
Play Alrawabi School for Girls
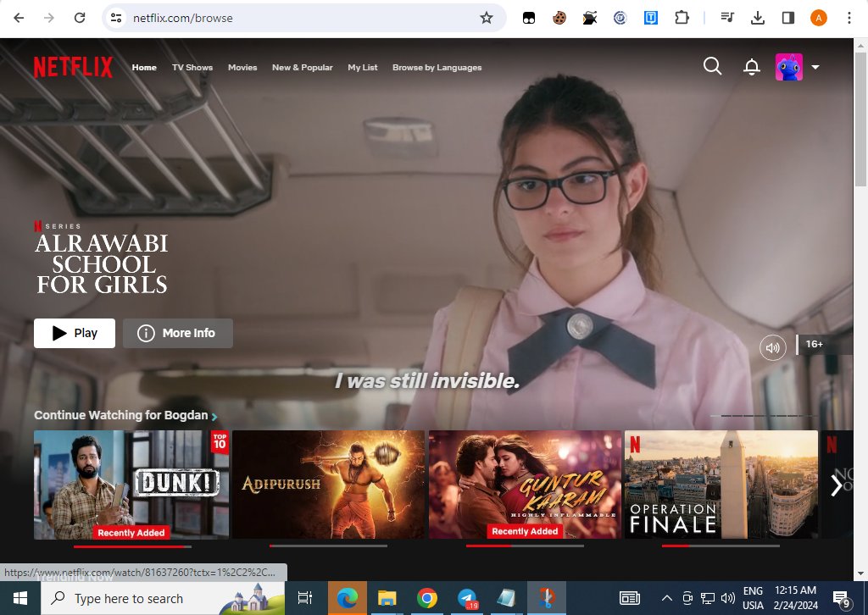(x=75, y=333)
